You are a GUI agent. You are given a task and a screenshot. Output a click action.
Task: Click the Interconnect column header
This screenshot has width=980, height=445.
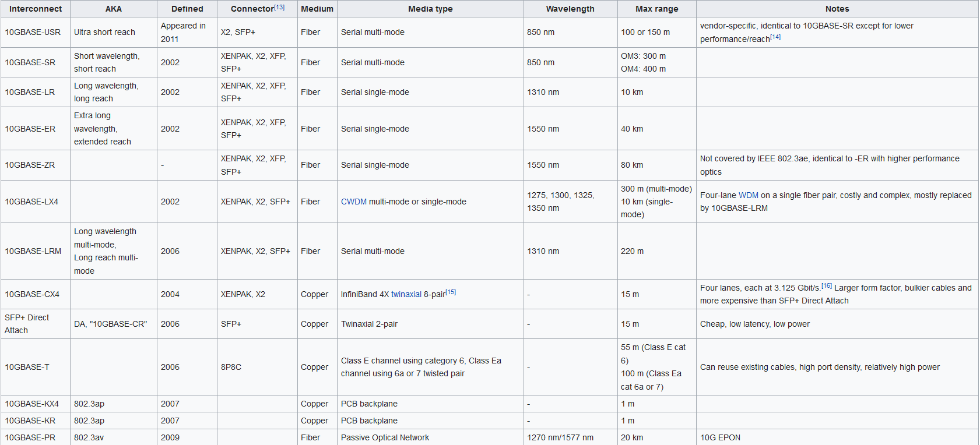click(x=36, y=9)
